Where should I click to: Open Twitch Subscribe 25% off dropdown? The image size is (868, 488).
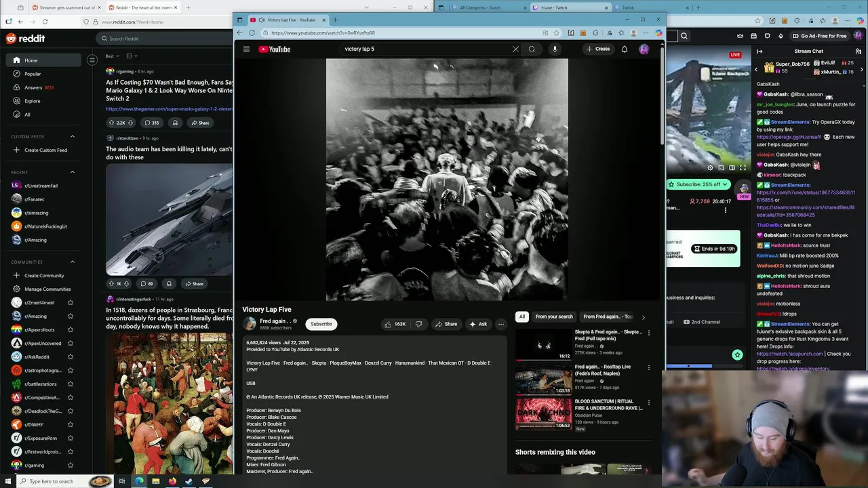click(x=698, y=184)
